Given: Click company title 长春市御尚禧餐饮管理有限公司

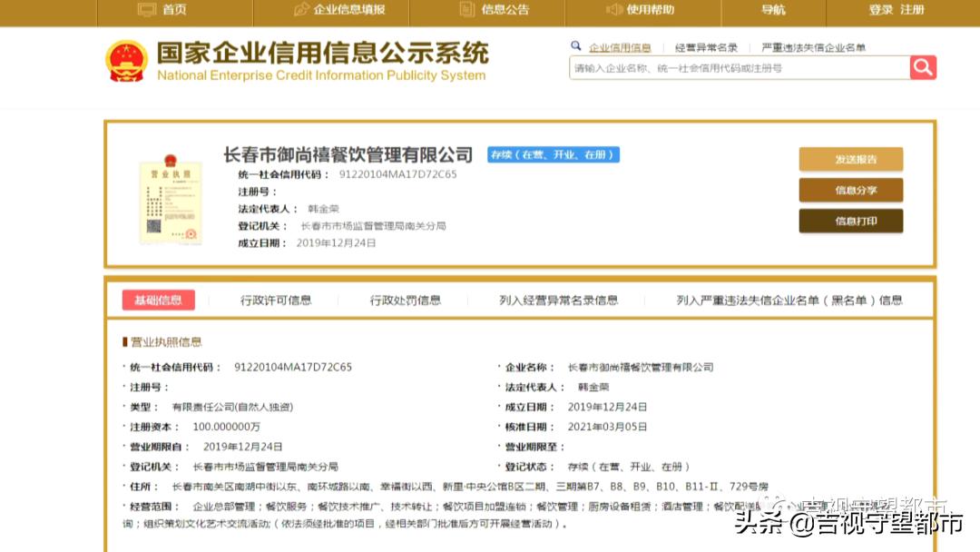Looking at the screenshot, I should tap(348, 154).
